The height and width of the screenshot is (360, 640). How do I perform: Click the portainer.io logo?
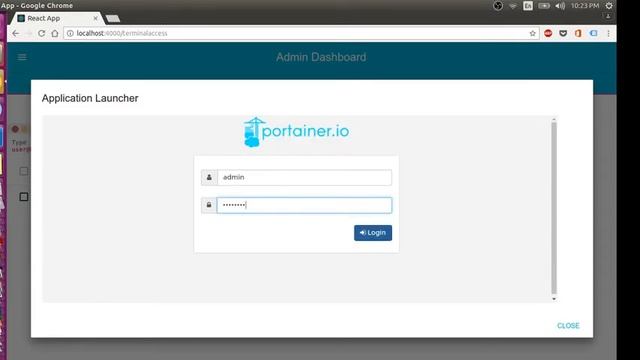coord(296,132)
